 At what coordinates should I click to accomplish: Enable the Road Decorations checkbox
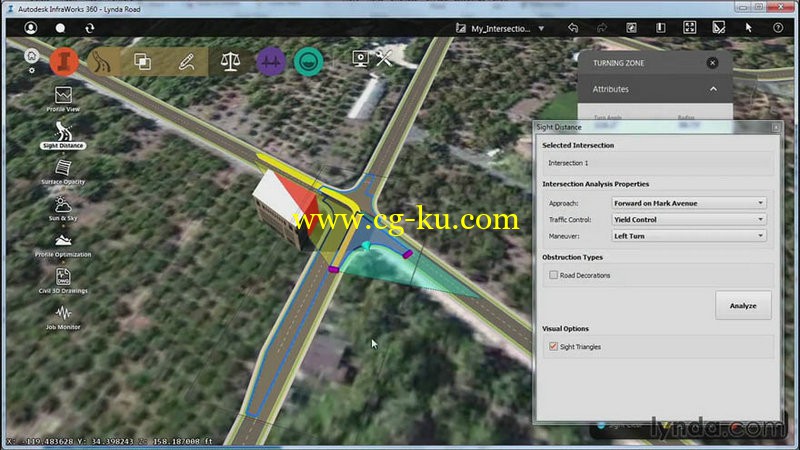point(554,275)
